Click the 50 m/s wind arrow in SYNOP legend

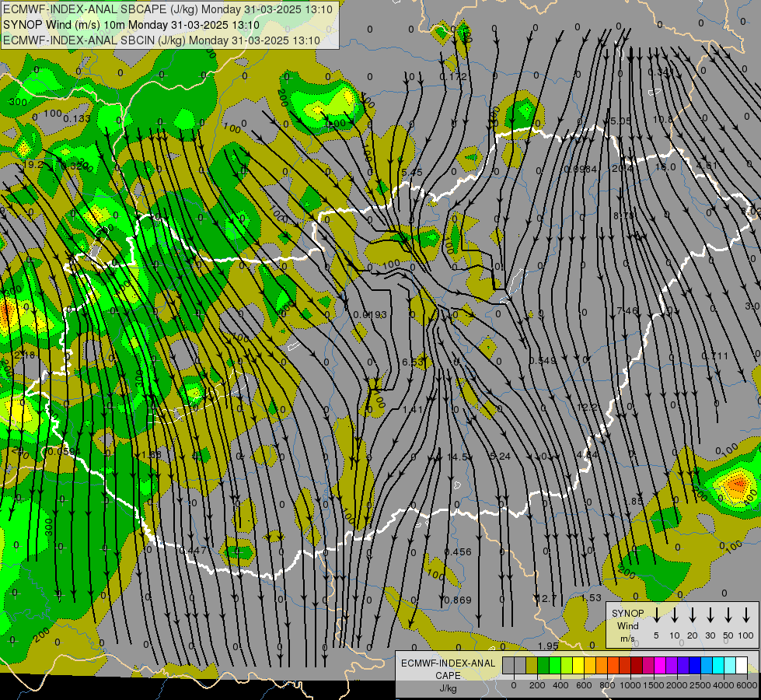728,614
